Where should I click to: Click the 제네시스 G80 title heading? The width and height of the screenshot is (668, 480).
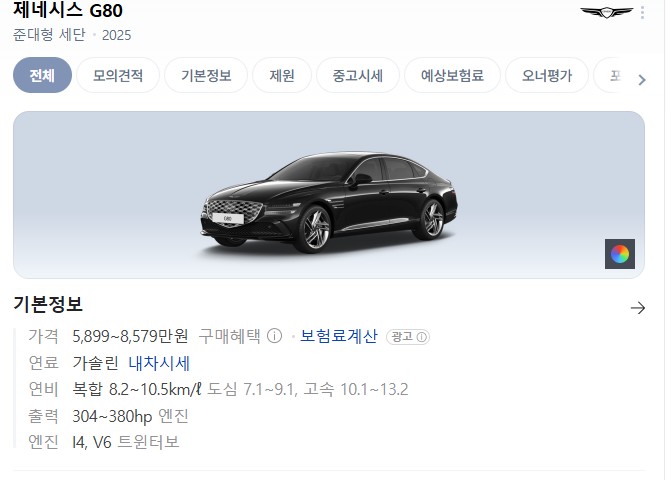point(68,10)
